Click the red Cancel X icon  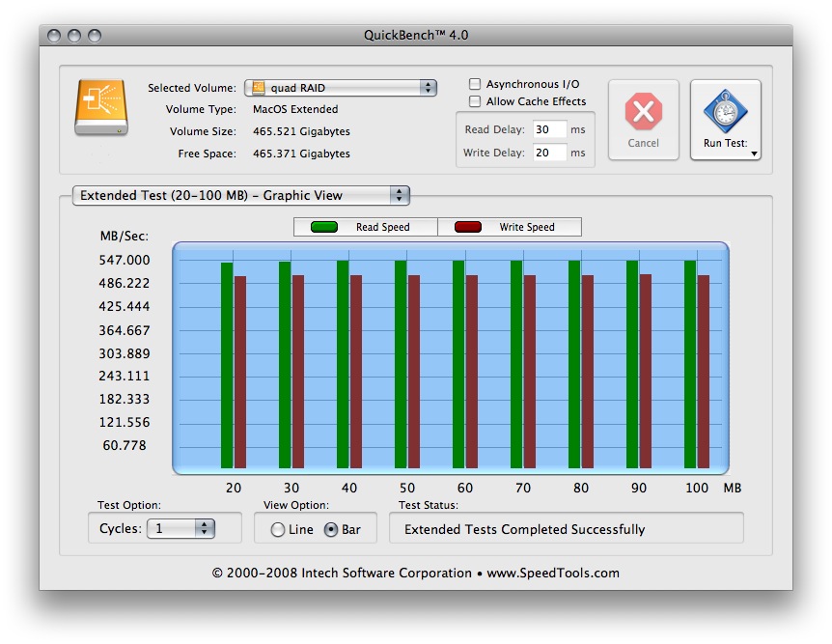(x=643, y=112)
